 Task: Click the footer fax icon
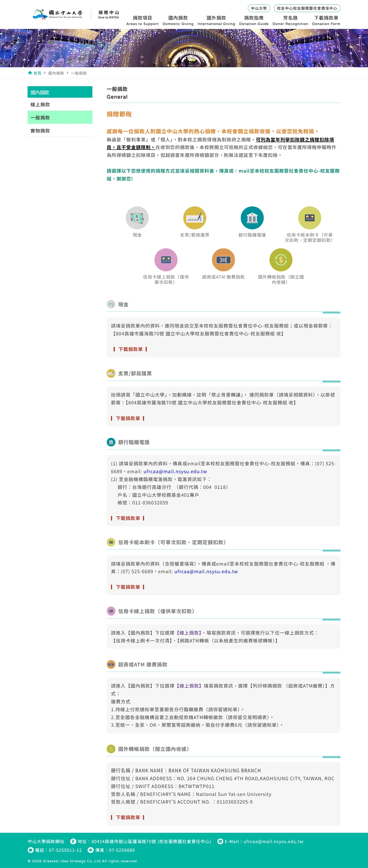click(x=90, y=850)
